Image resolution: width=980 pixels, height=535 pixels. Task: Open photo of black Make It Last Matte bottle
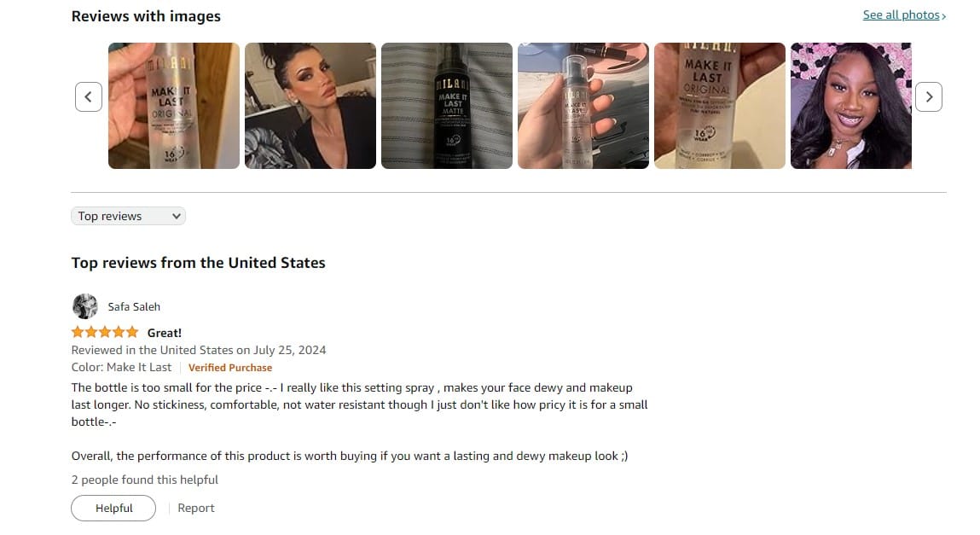point(447,106)
